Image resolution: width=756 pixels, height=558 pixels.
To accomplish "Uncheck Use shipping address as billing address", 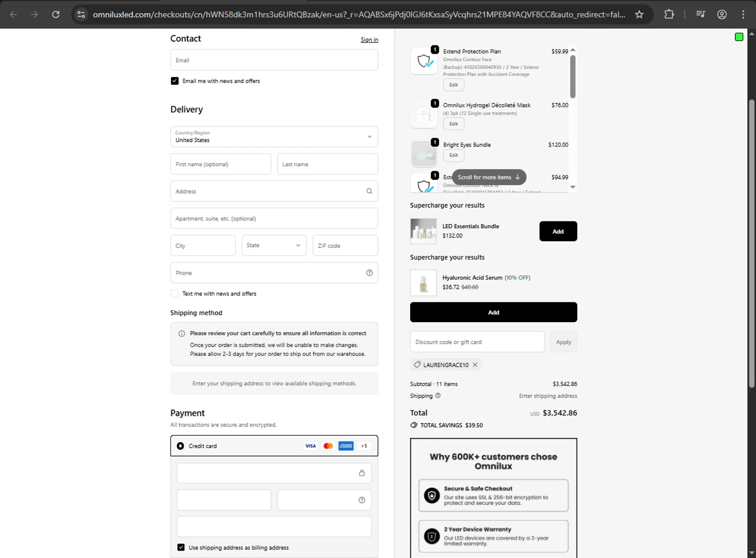I will 181,547.
